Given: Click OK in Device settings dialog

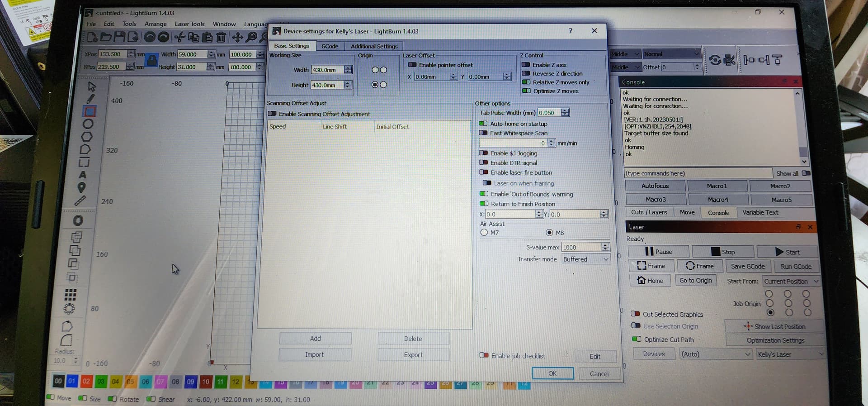Looking at the screenshot, I should pyautogui.click(x=552, y=373).
